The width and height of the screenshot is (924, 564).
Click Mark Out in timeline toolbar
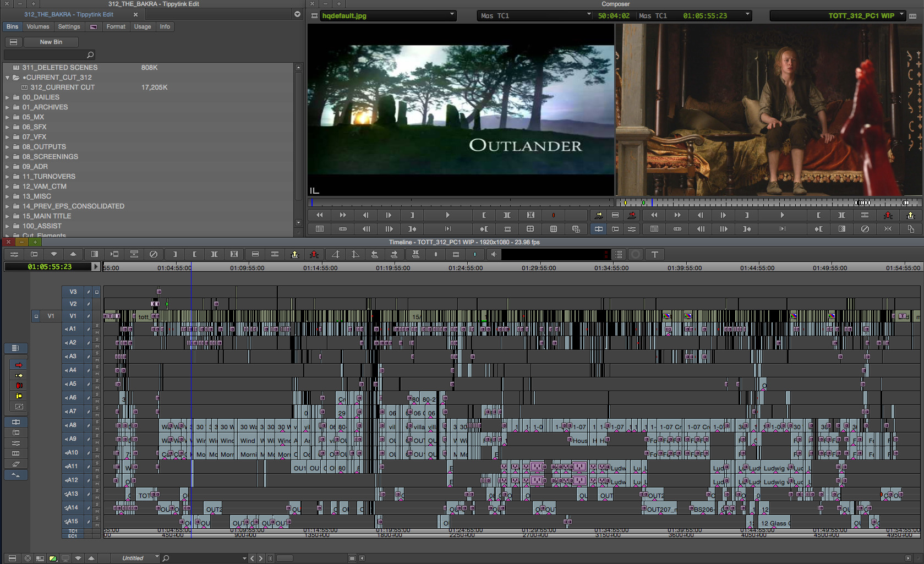(x=195, y=254)
